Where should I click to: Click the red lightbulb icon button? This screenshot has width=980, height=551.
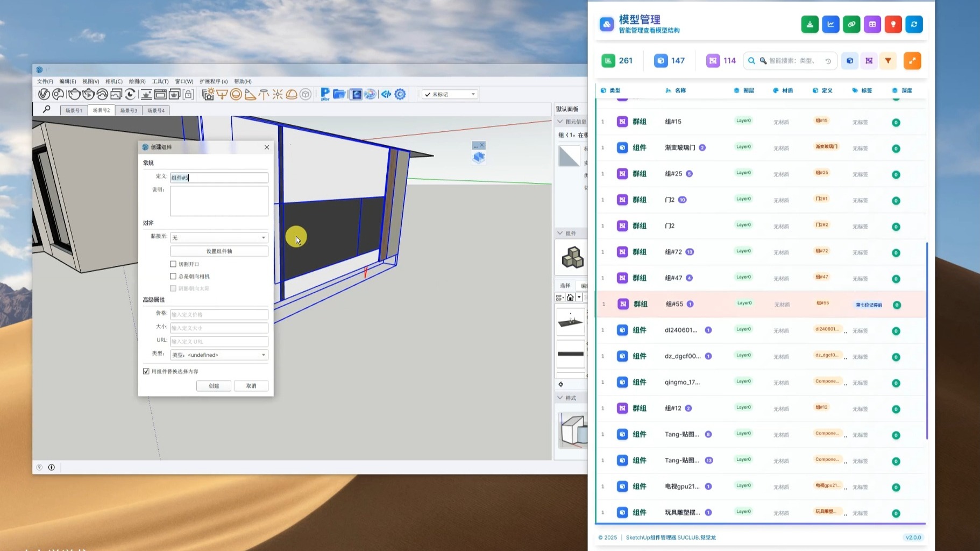pos(893,24)
